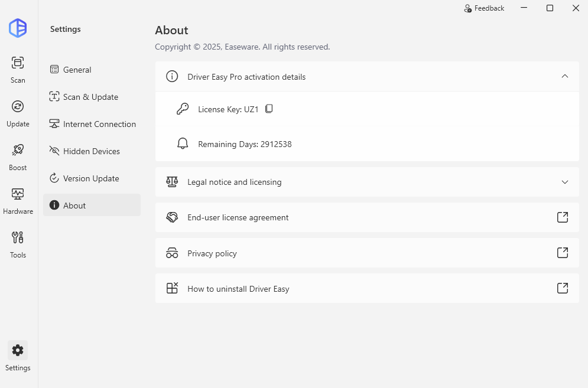Image resolution: width=588 pixels, height=388 pixels.
Task: Click the Remaining Days row
Action: 245,144
